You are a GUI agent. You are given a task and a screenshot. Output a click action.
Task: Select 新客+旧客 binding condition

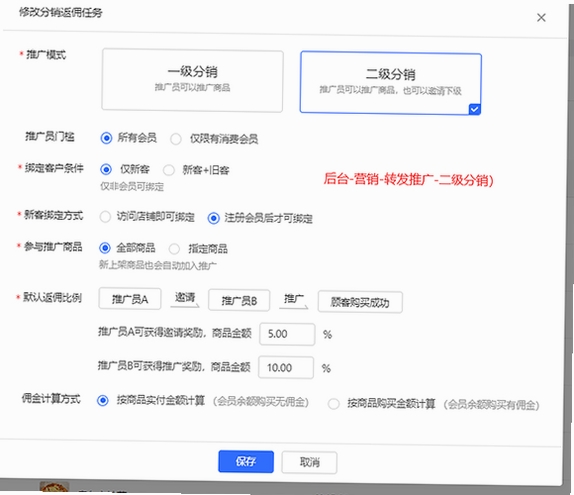[x=169, y=170]
